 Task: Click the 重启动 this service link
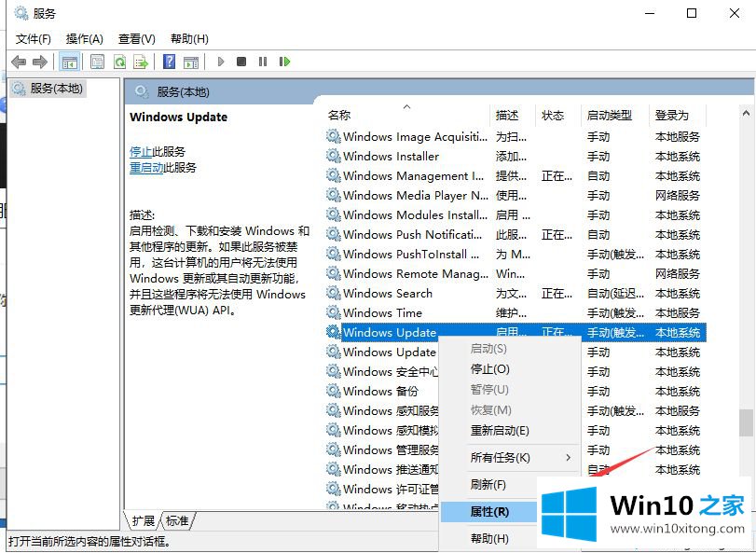[x=146, y=168]
